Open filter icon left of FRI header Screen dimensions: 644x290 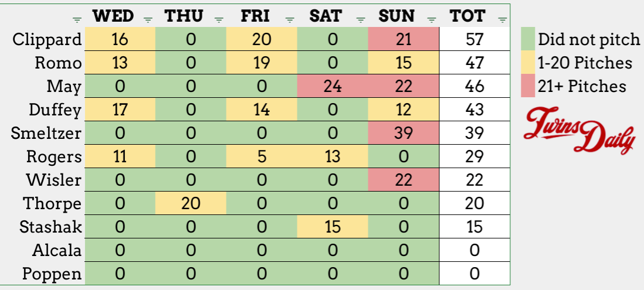219,20
